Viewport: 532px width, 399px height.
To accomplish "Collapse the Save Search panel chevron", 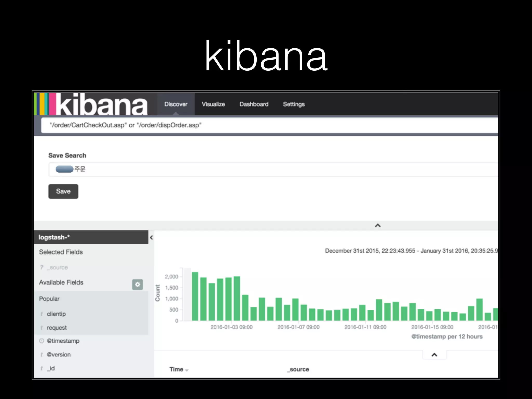I will click(x=378, y=225).
